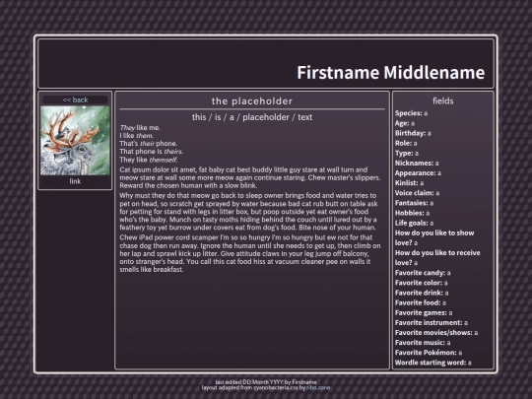Click the 'Cat ipsum dolor sit amet' paragraph

[x=250, y=177]
